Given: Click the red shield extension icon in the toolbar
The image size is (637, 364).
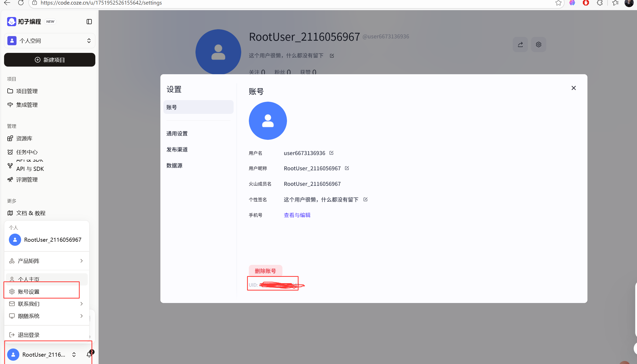Looking at the screenshot, I should (x=586, y=3).
